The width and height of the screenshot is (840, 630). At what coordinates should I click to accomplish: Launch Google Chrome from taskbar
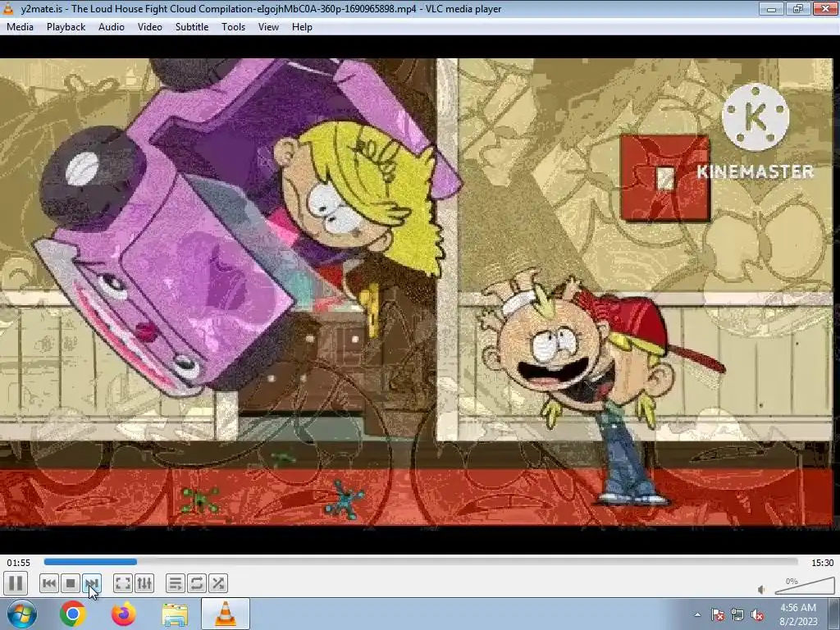click(x=73, y=614)
